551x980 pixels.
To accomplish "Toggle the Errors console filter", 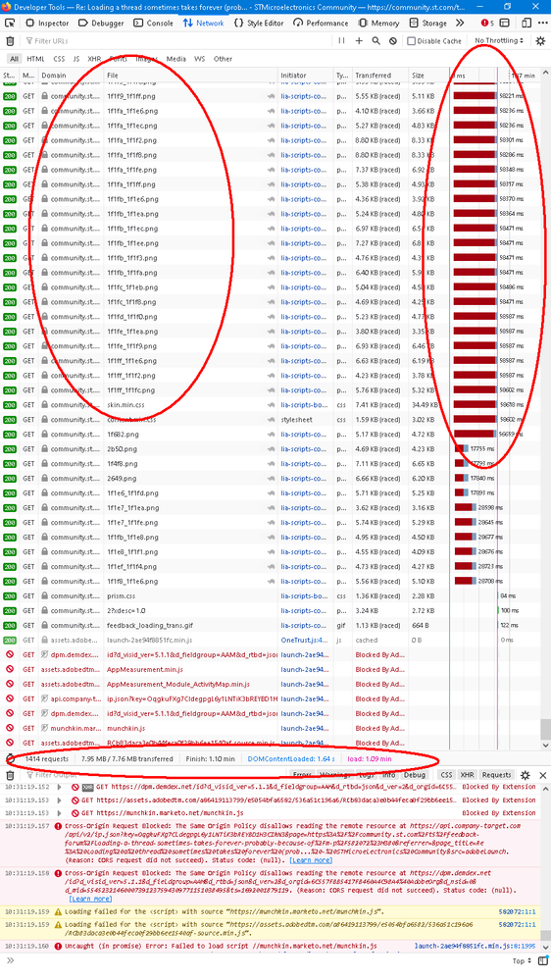I will point(303,775).
